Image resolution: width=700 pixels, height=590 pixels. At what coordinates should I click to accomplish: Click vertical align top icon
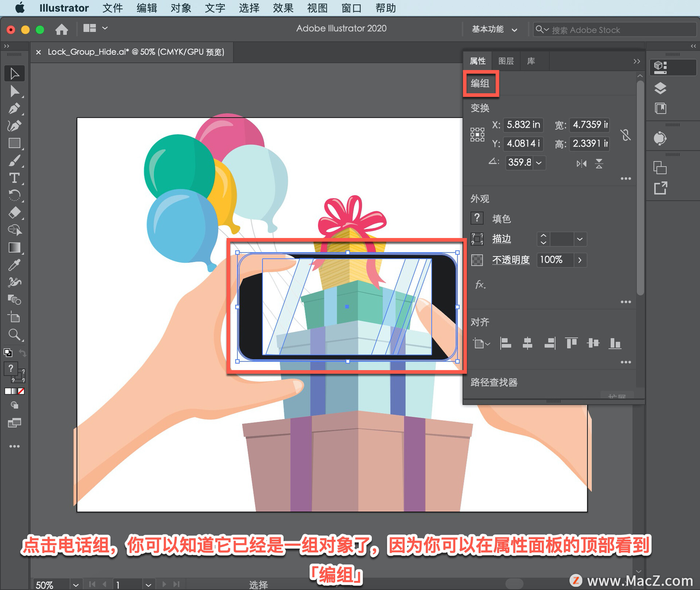pyautogui.click(x=571, y=343)
